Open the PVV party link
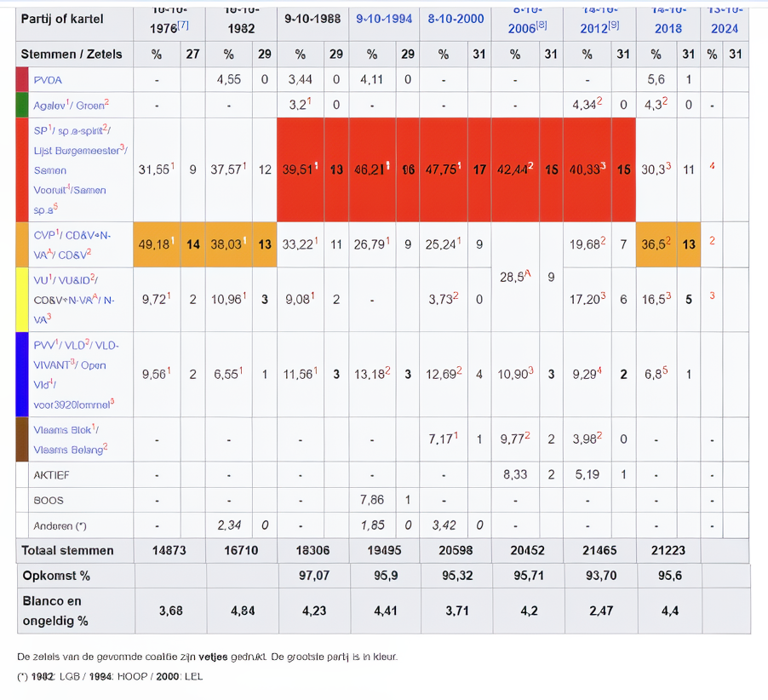Image resolution: width=768 pixels, height=700 pixels. click(x=44, y=346)
